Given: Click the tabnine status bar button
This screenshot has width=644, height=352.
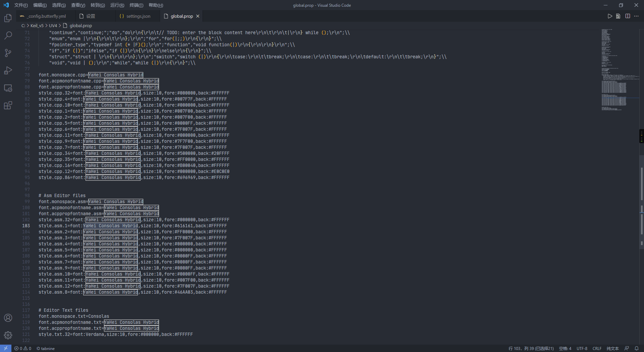Looking at the screenshot, I should (46, 348).
